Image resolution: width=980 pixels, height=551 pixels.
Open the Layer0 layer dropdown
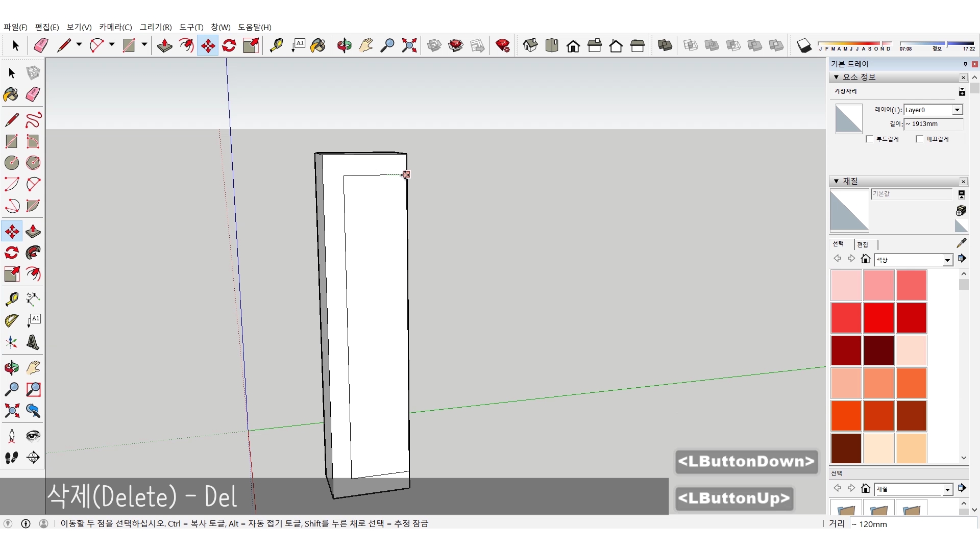point(957,110)
